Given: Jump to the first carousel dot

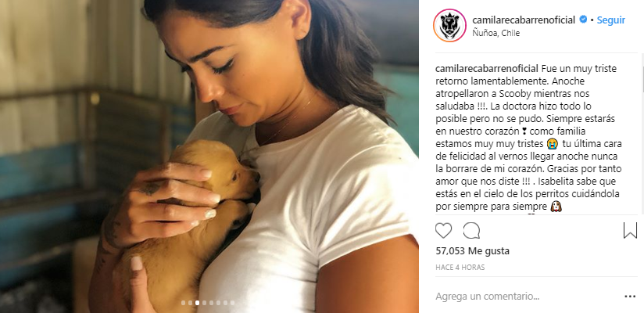Looking at the screenshot, I should click(x=184, y=303).
